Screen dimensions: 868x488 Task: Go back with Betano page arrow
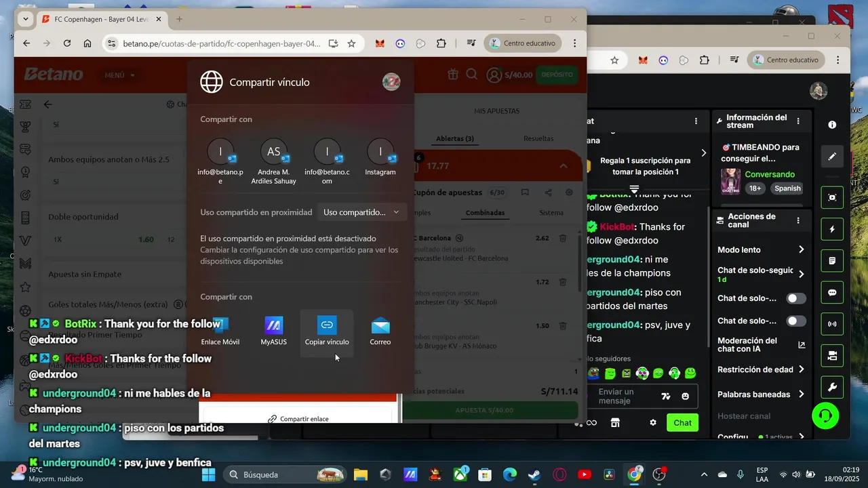(x=47, y=104)
